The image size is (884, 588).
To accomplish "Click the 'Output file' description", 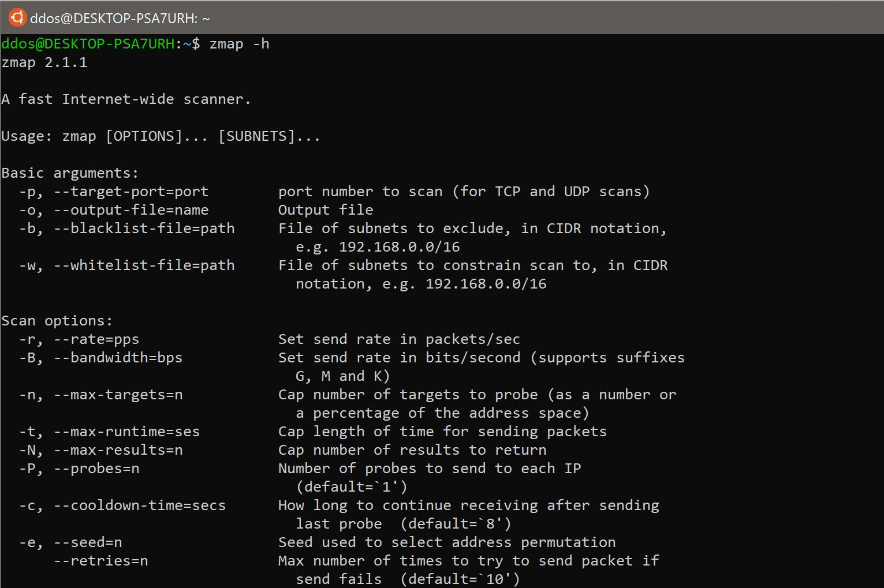I will [326, 210].
